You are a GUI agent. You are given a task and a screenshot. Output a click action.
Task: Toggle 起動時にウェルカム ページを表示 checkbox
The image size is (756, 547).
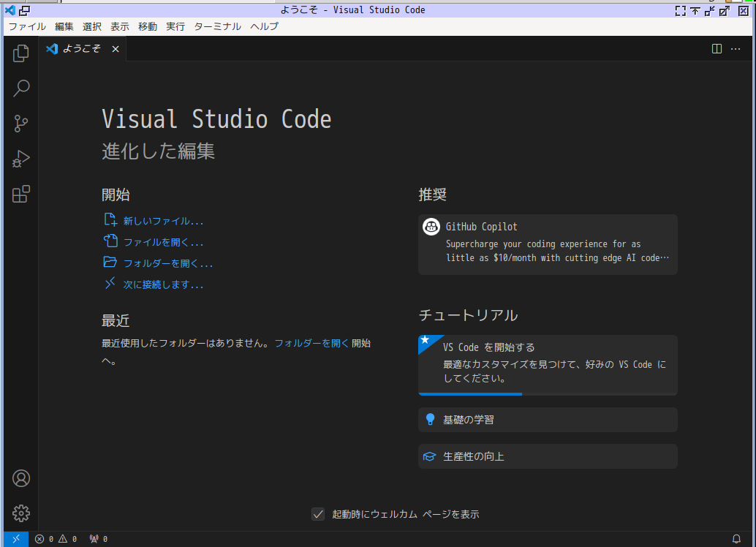click(318, 514)
